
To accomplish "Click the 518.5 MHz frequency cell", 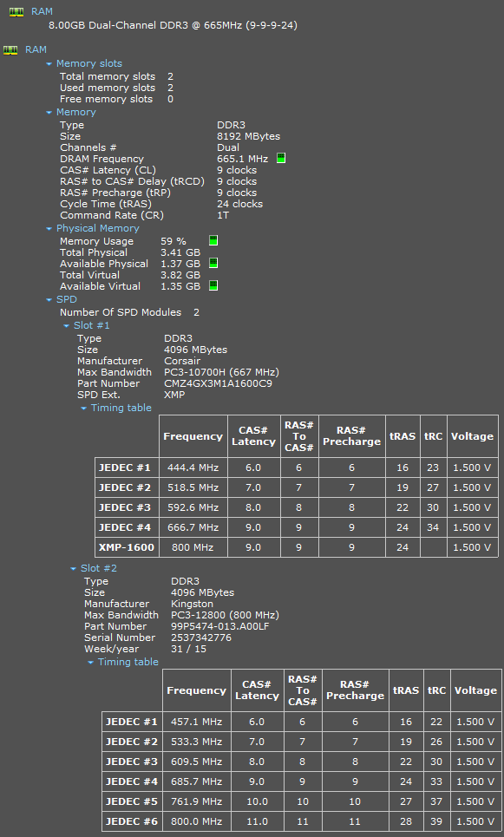I will [193, 487].
